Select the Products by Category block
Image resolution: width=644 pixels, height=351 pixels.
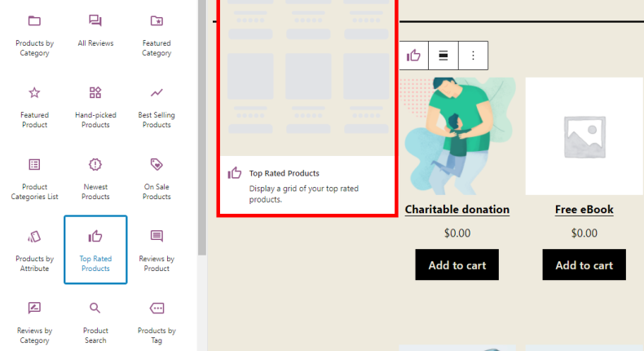(33, 35)
